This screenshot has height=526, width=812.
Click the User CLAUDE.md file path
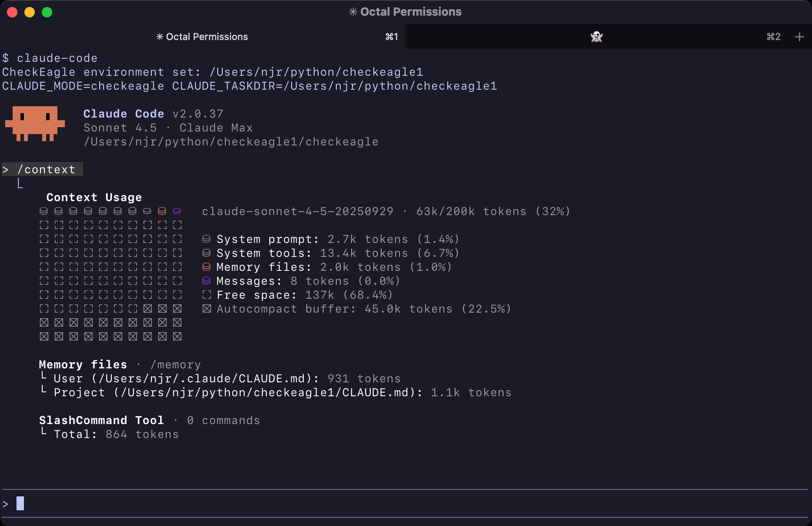(202, 378)
